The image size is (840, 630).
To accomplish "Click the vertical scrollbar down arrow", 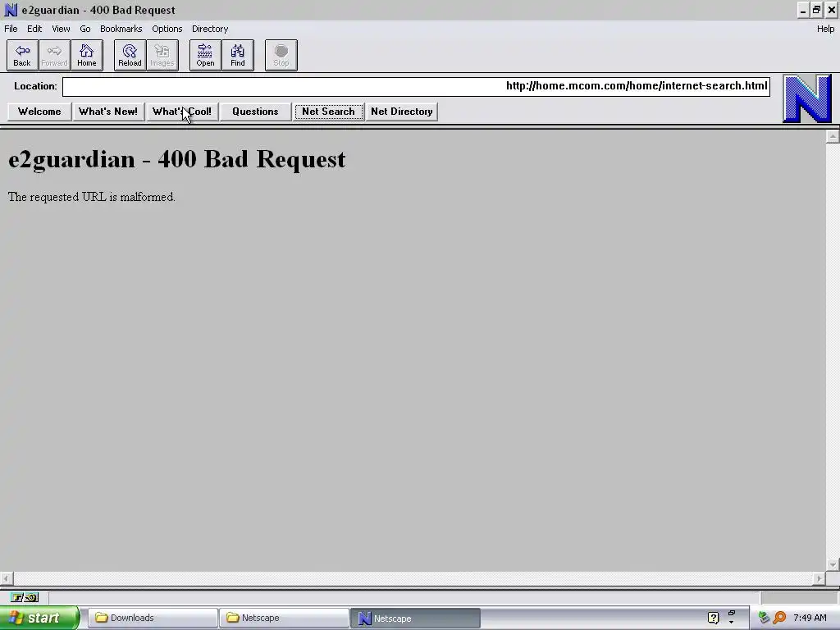I will (833, 564).
